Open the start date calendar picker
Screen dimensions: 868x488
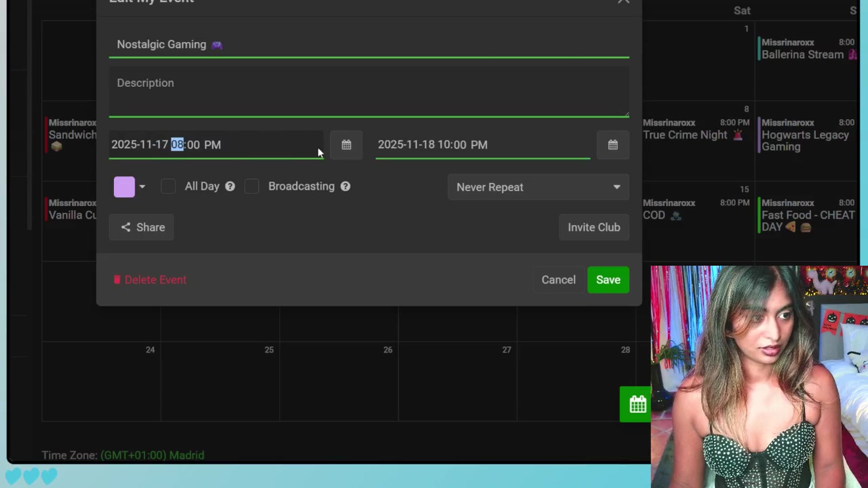click(x=346, y=145)
